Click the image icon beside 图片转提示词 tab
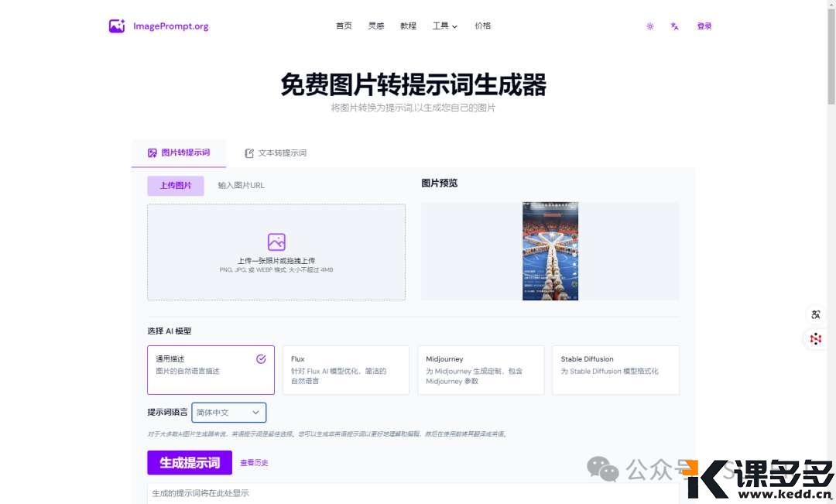Screen dimensions: 836x504 tap(152, 153)
